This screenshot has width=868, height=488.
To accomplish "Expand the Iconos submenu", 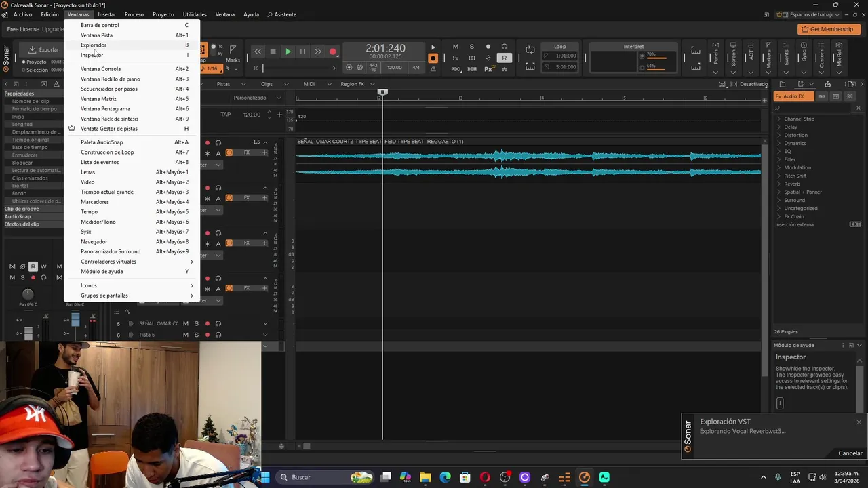I will [132, 285].
